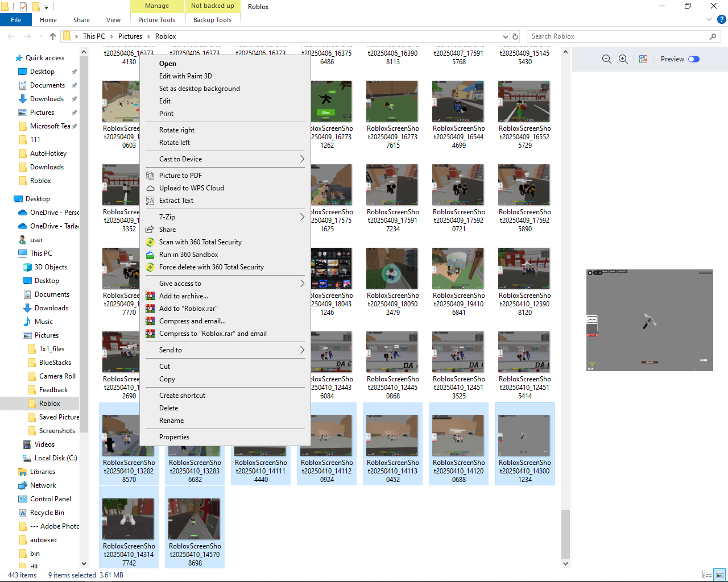Open the Picture Tools tab

pyautogui.click(x=156, y=20)
